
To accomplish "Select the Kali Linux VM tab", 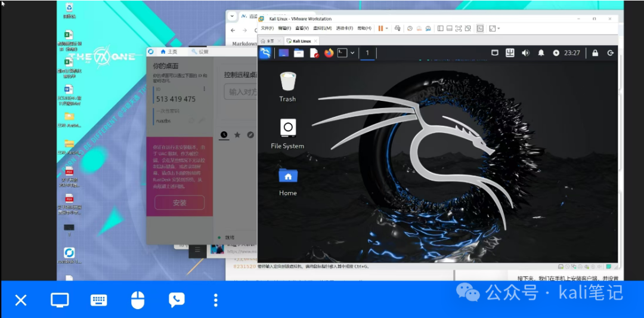I will point(301,41).
